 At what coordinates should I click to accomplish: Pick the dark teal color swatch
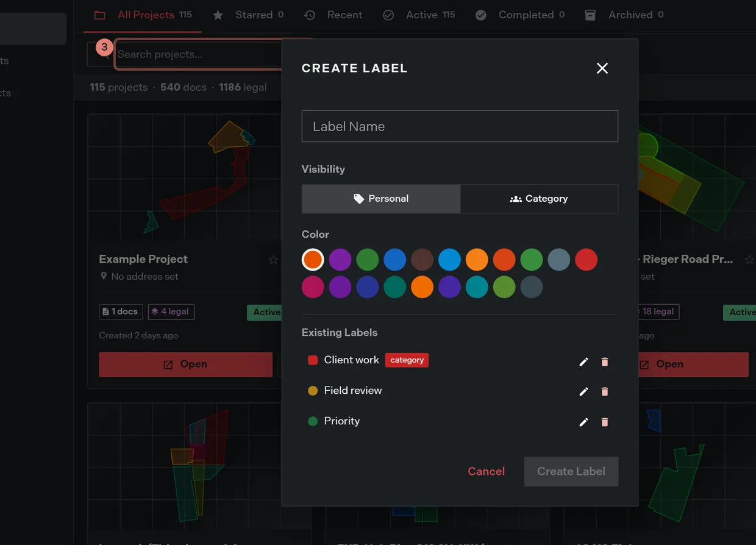pyautogui.click(x=395, y=287)
